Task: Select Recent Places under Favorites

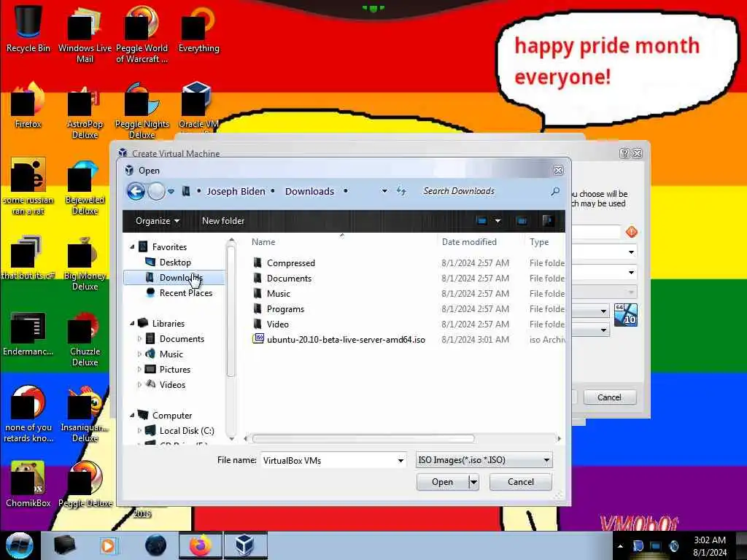Action: click(186, 293)
